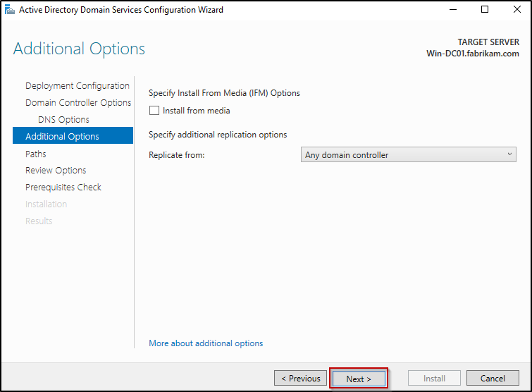Open the Review Options page
This screenshot has width=532, height=392.
coord(56,171)
